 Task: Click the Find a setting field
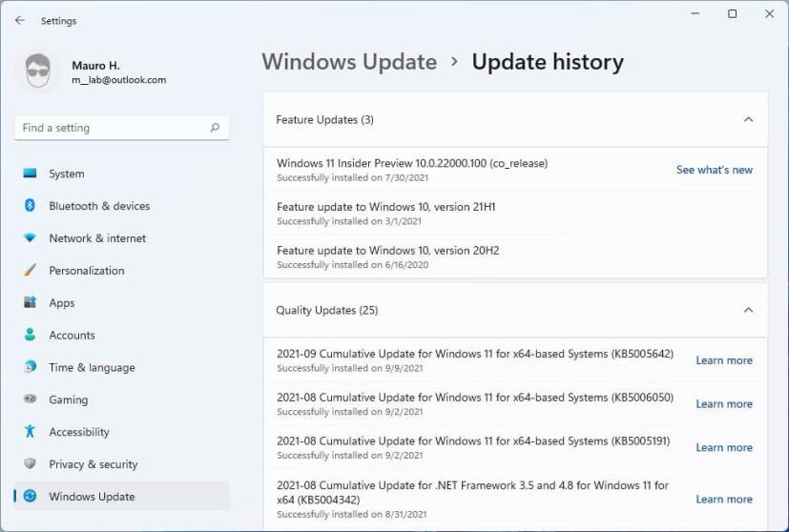(122, 128)
